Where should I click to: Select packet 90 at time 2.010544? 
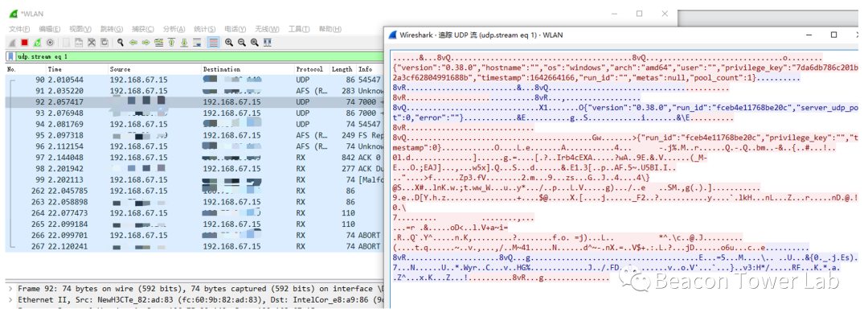(194, 80)
